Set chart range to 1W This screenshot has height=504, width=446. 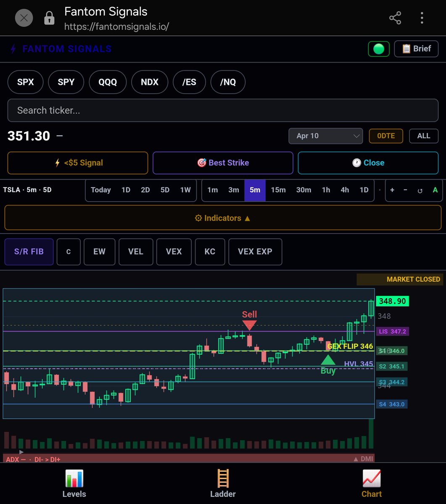click(x=185, y=190)
